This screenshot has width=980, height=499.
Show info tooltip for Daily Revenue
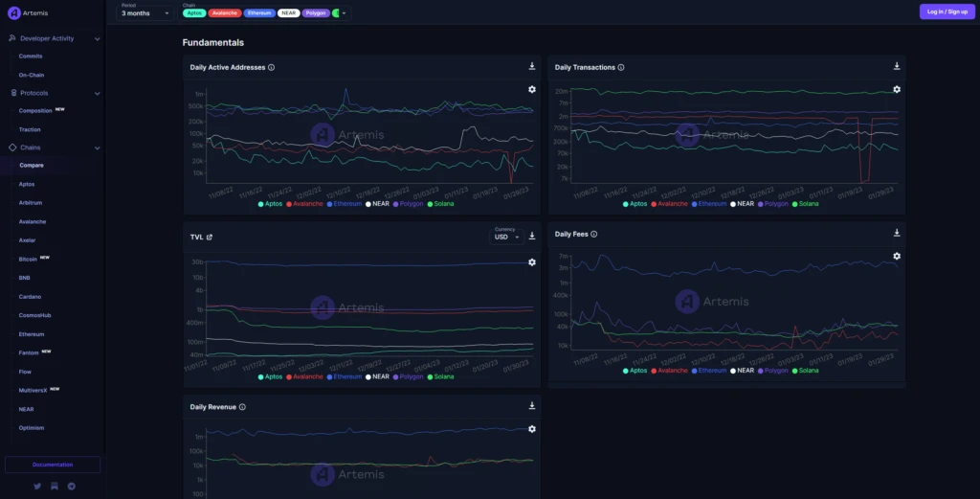pyautogui.click(x=242, y=407)
